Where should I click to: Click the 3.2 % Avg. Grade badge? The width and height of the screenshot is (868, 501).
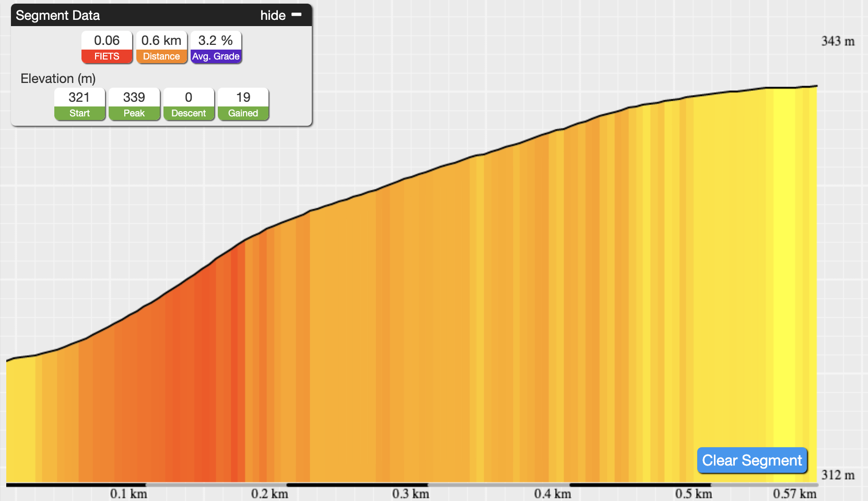(x=216, y=47)
